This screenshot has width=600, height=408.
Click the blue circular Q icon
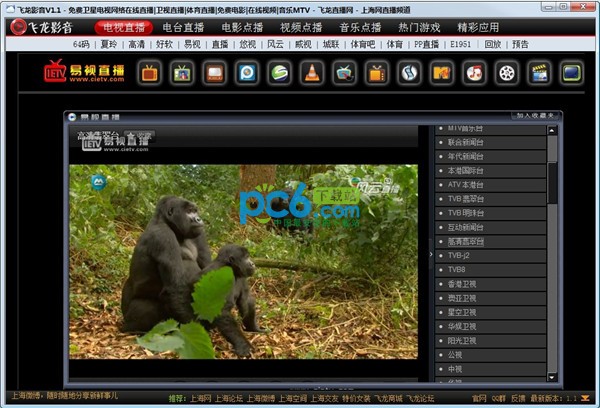tap(246, 72)
